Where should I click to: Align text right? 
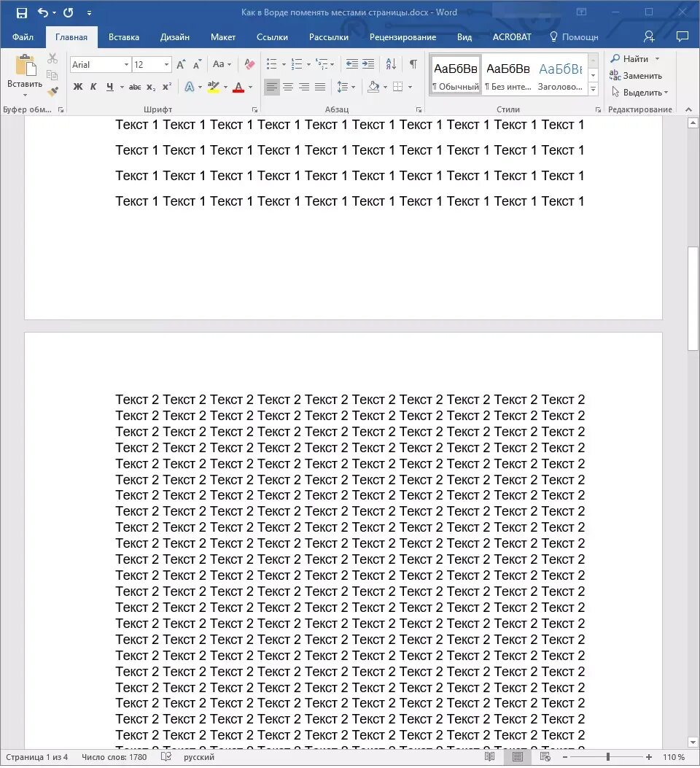coord(304,88)
